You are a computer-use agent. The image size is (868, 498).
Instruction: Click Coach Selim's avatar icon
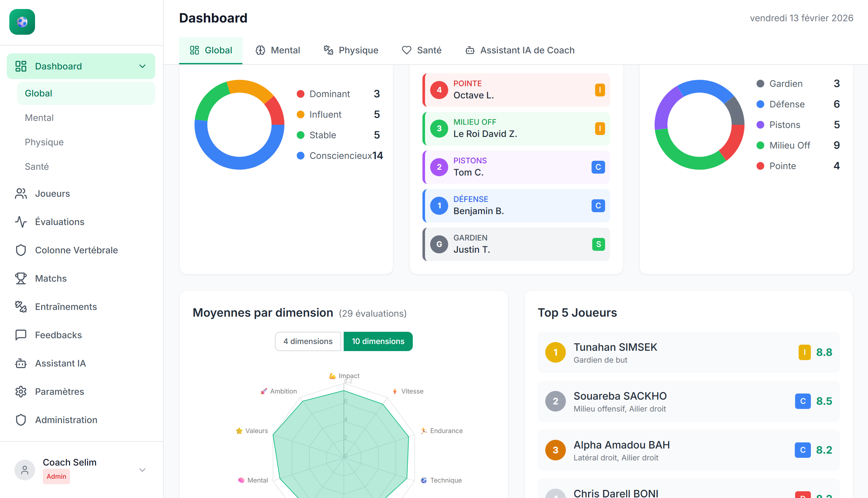[x=25, y=470]
